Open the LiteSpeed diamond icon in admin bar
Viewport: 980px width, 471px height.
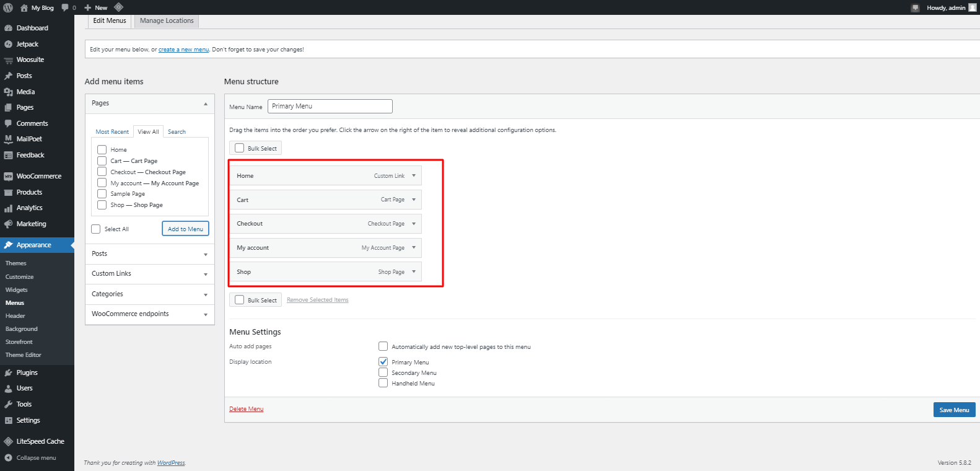click(119, 7)
